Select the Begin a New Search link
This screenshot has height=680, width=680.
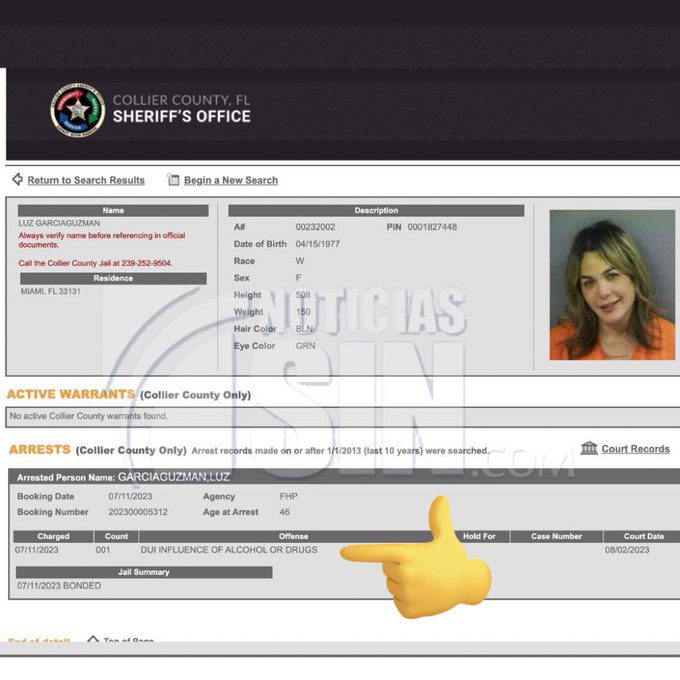[231, 181]
